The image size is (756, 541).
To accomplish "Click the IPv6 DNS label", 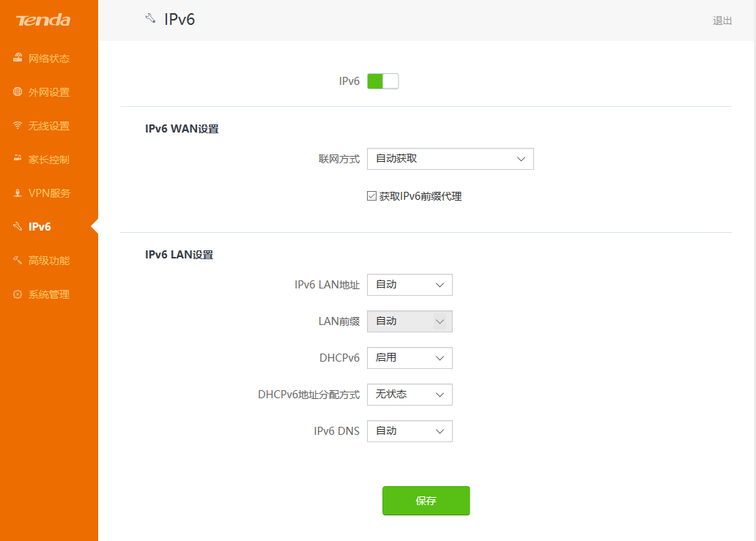I will point(336,431).
